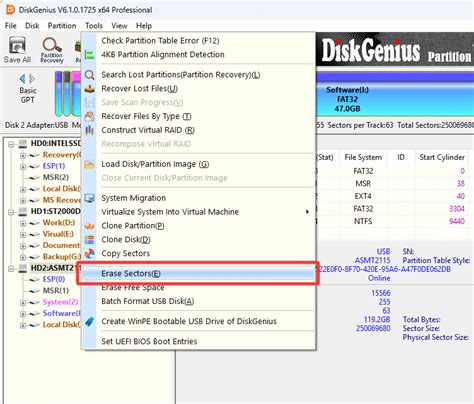Choose 4KB Partition Alignment Detection
Screen dimensions: 474x404
[x=198, y=55]
